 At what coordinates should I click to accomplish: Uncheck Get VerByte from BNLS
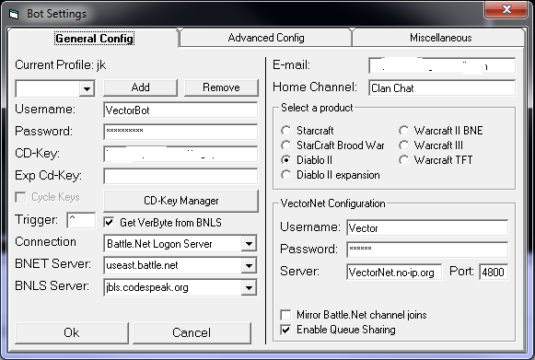pos(109,222)
